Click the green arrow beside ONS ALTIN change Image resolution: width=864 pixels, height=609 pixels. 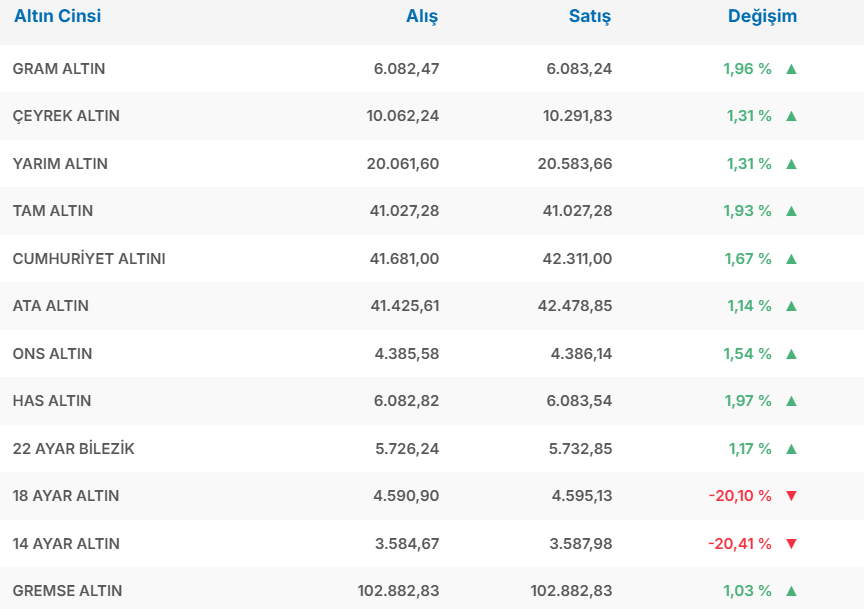[791, 354]
